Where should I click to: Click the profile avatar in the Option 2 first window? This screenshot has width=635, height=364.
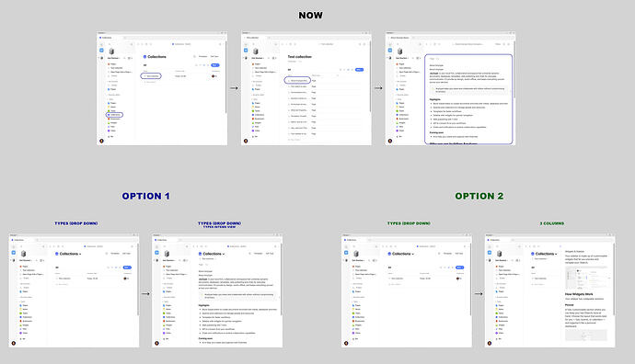click(x=346, y=343)
